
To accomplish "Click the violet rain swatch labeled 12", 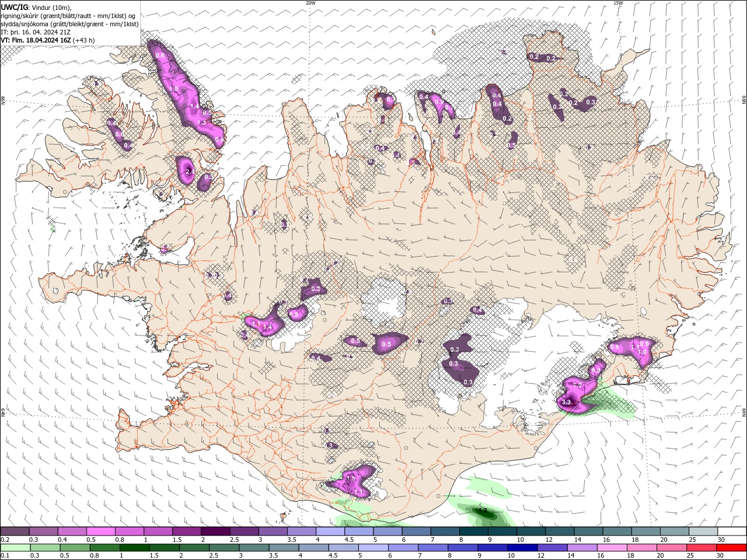I will click(552, 548).
